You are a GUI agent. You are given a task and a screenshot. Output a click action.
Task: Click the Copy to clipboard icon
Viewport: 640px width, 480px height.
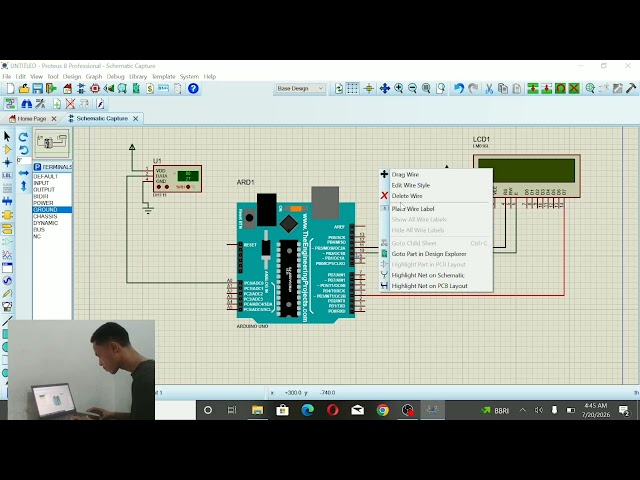[503, 89]
